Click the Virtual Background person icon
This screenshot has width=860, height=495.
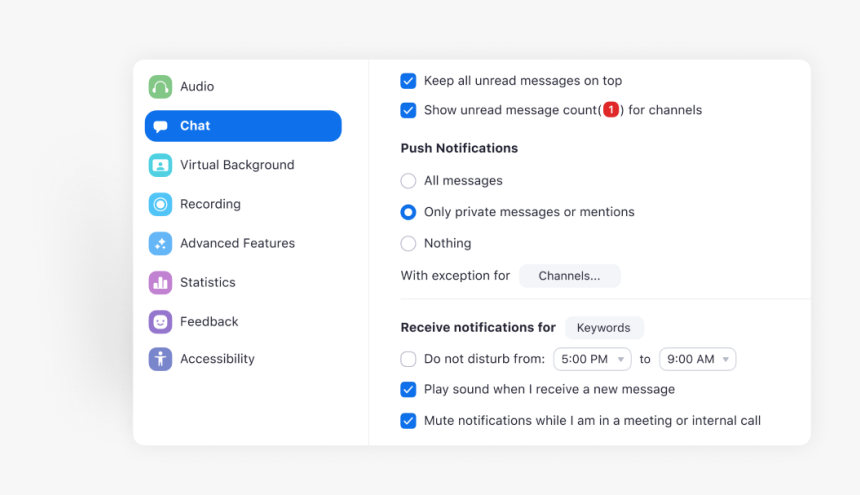160,165
